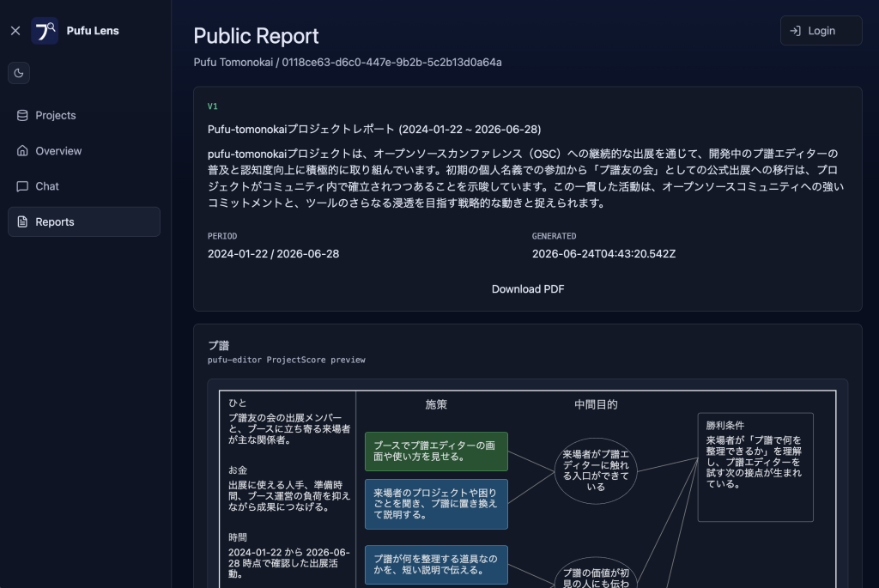This screenshot has height=588, width=879.
Task: Click the プ譜の価値が初見の人にも ellipse
Action: [x=596, y=574]
